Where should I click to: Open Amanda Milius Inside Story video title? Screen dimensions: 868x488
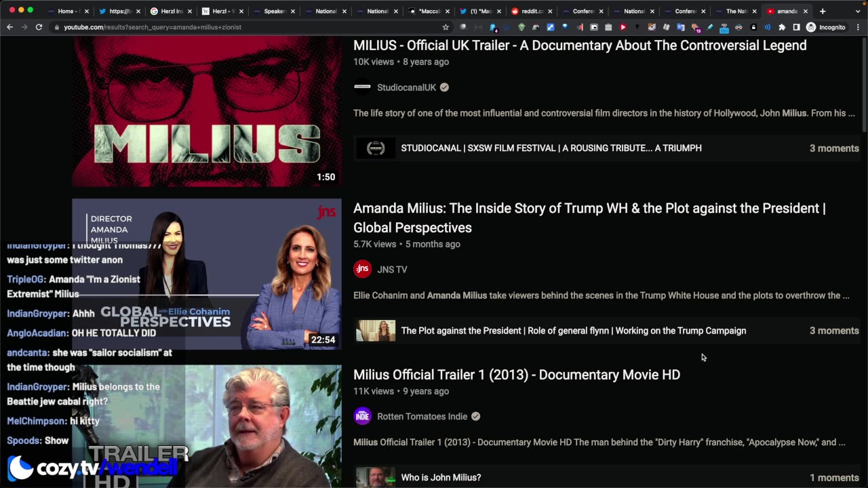pyautogui.click(x=589, y=218)
